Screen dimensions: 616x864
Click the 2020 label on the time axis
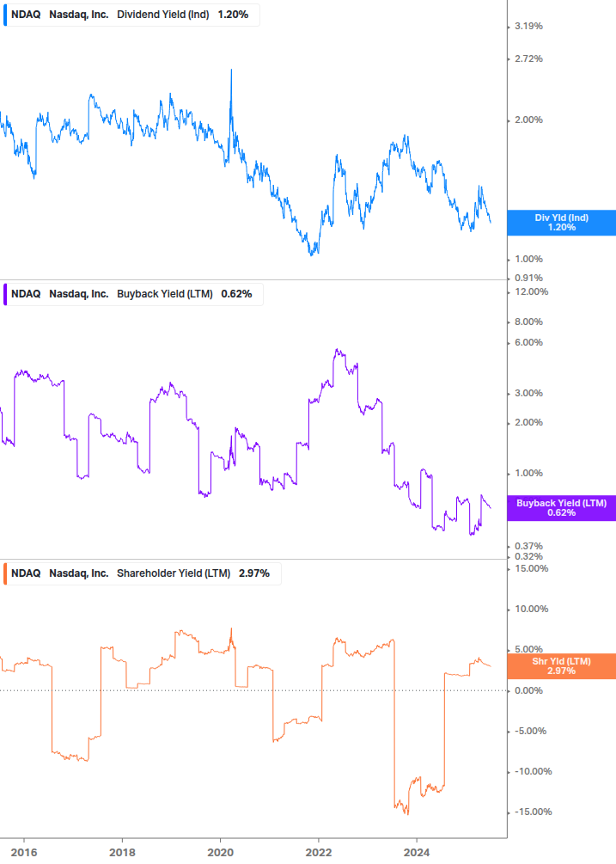pos(220,853)
